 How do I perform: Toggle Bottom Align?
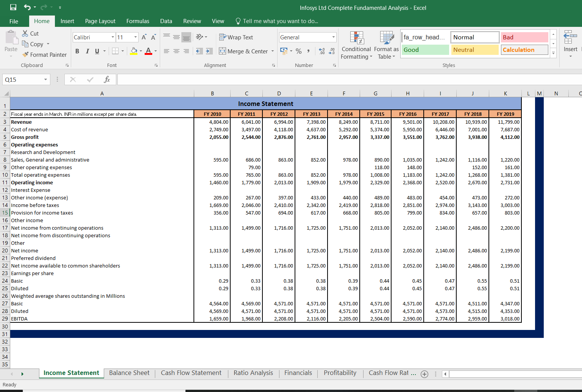[x=186, y=37]
